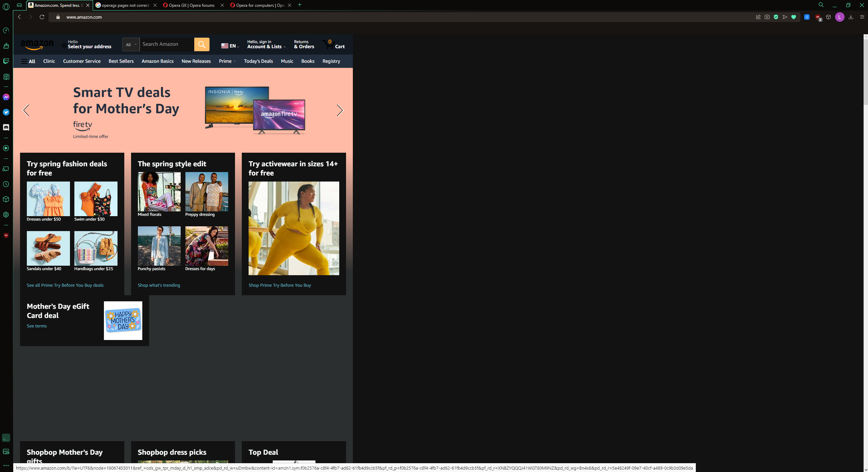The width and height of the screenshot is (868, 472).
Task: Open the Amazon cart
Action: (x=333, y=44)
